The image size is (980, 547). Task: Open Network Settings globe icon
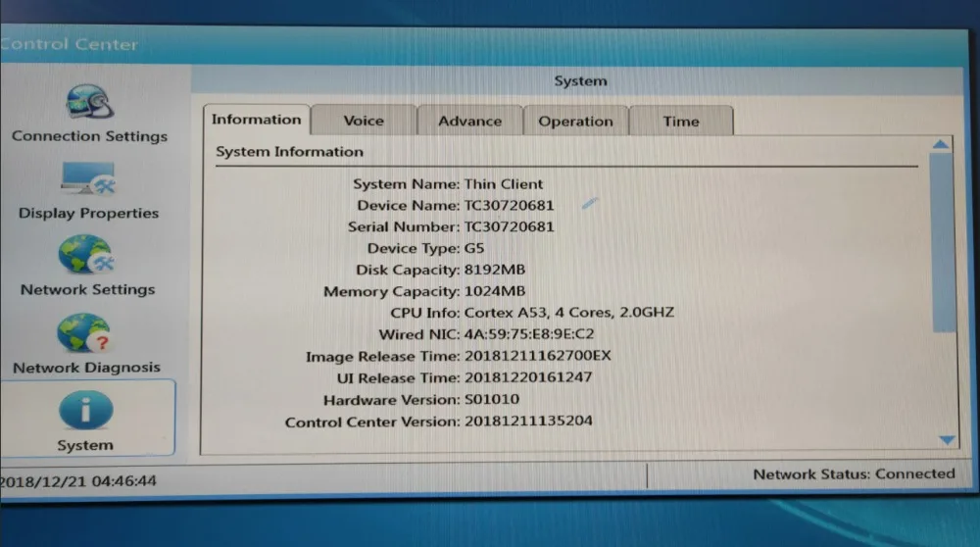click(85, 255)
